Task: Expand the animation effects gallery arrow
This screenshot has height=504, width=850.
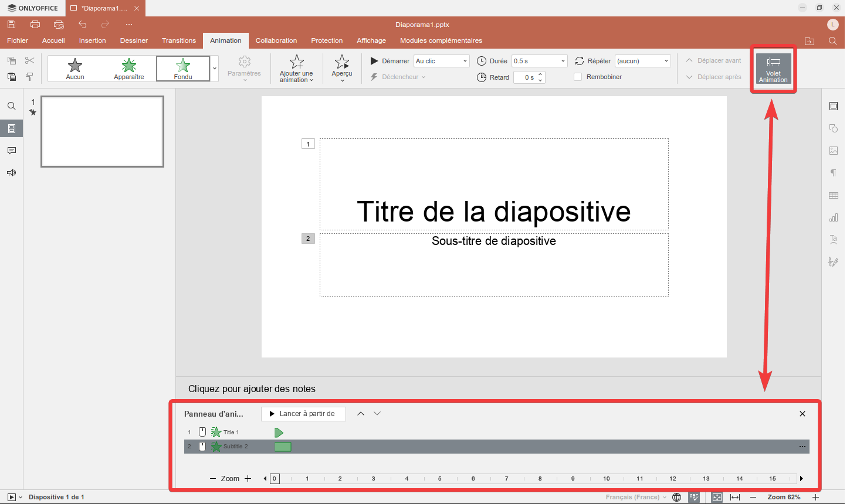Action: tap(215, 69)
